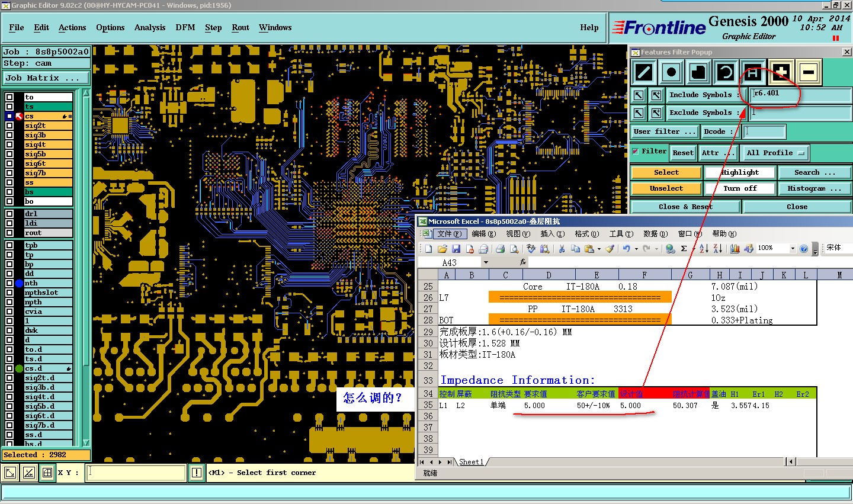Click Excel Help question mark icon
Image resolution: width=853 pixels, height=504 pixels.
coord(804,249)
